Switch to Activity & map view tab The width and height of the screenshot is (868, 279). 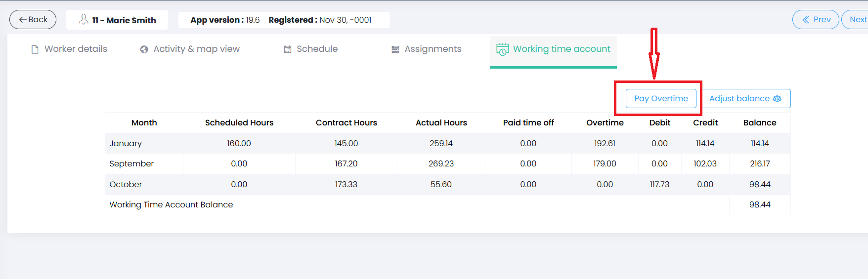pyautogui.click(x=190, y=49)
